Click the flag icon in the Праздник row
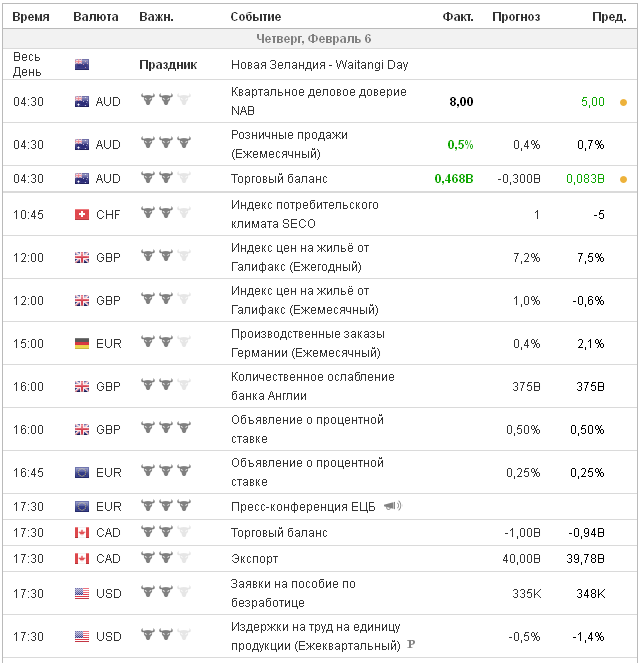 [x=82, y=65]
